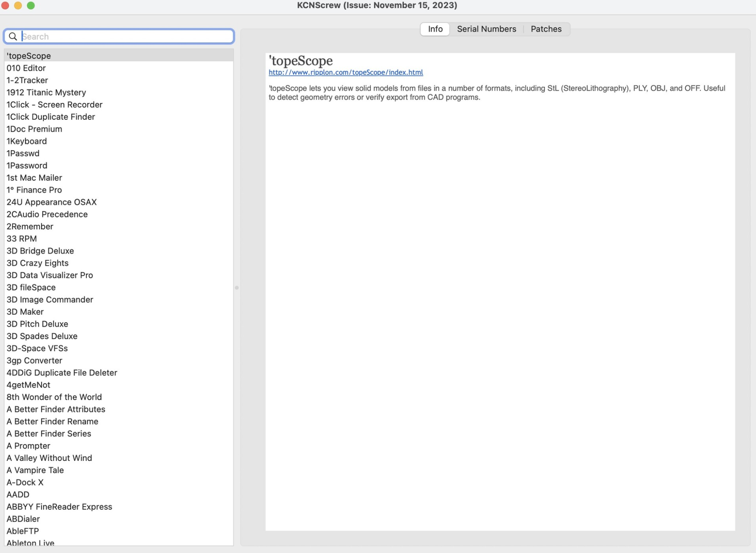This screenshot has height=553, width=756.
Task: Select 3D-Space VFSs from list
Action: coord(38,348)
